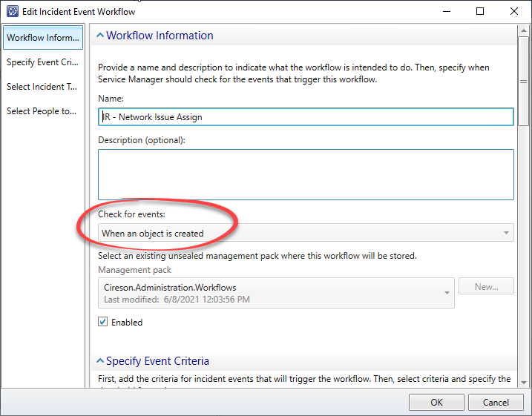Click into the workflow Name field

pos(306,116)
